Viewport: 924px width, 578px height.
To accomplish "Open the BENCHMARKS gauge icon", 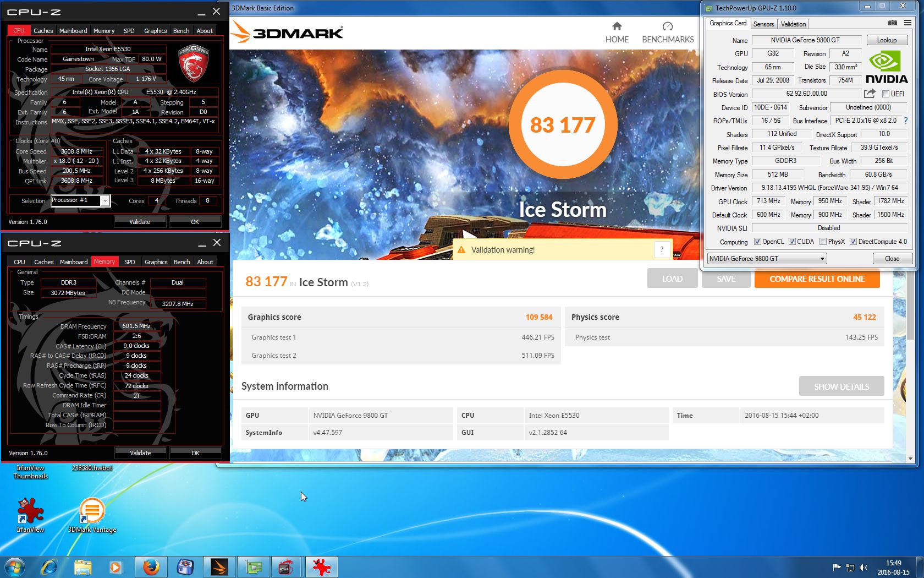I will [x=668, y=26].
